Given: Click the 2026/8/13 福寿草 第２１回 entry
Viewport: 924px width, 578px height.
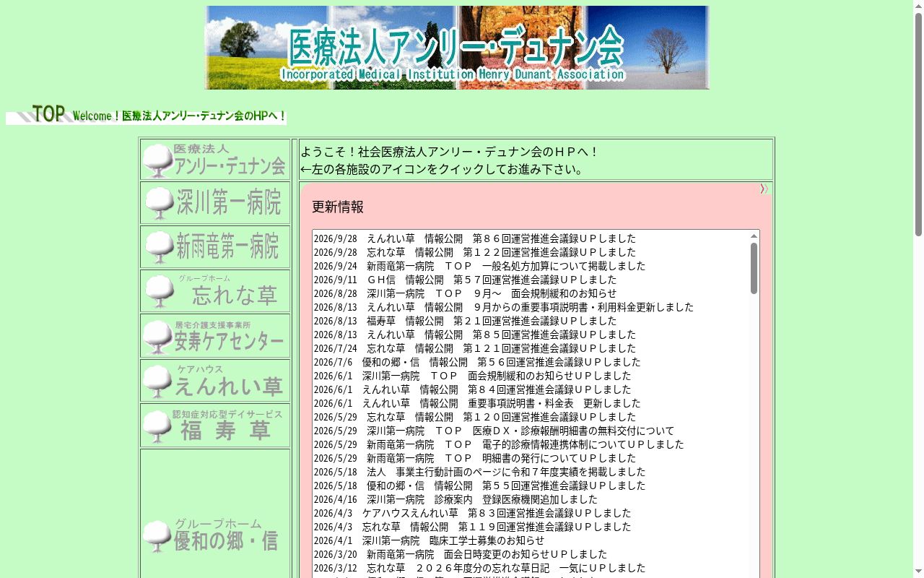Looking at the screenshot, I should (466, 321).
